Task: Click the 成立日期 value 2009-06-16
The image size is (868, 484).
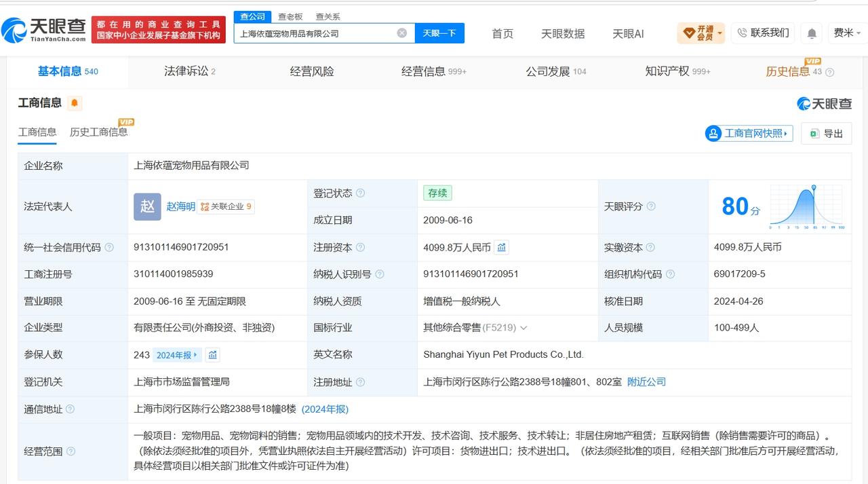Action: pos(448,220)
